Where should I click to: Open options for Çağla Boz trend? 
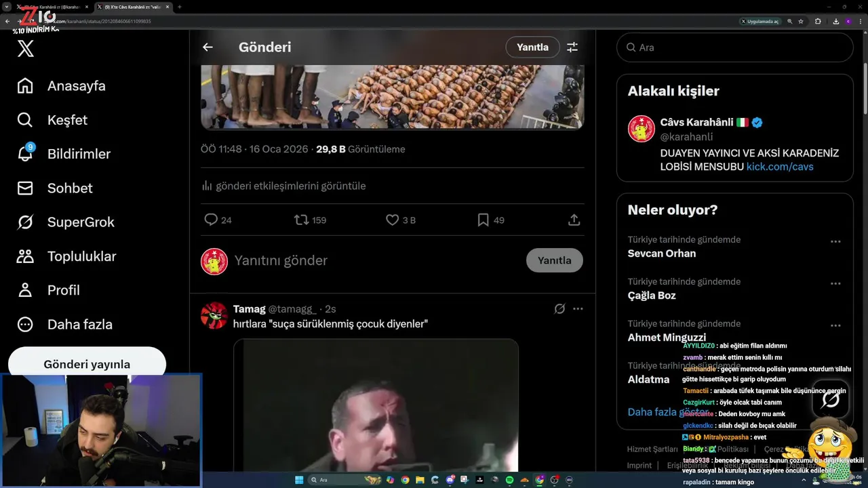(835, 283)
